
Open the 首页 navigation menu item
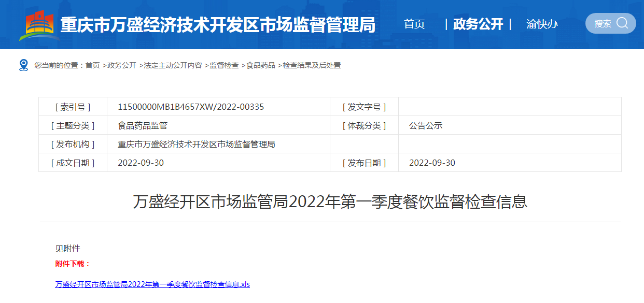tap(414, 24)
